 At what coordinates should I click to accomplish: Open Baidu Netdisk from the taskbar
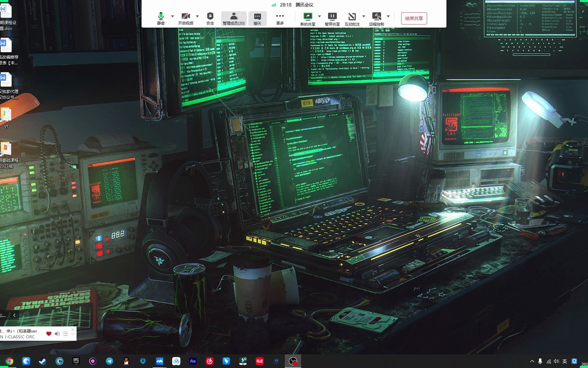click(176, 361)
